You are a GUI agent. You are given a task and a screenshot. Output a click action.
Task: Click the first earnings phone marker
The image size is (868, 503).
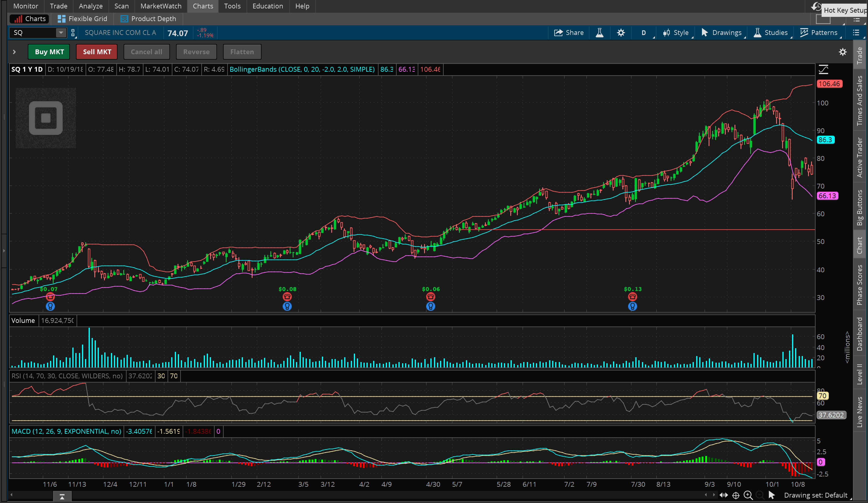point(50,297)
